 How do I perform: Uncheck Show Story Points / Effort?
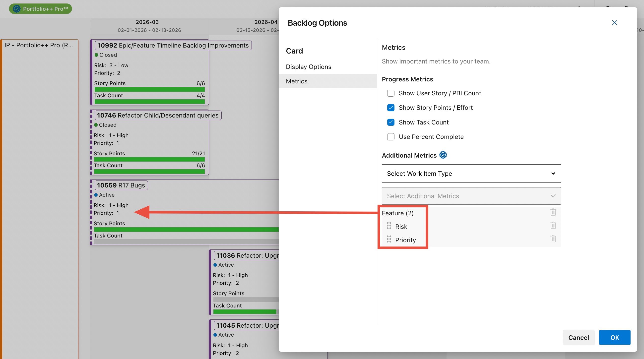coord(391,108)
